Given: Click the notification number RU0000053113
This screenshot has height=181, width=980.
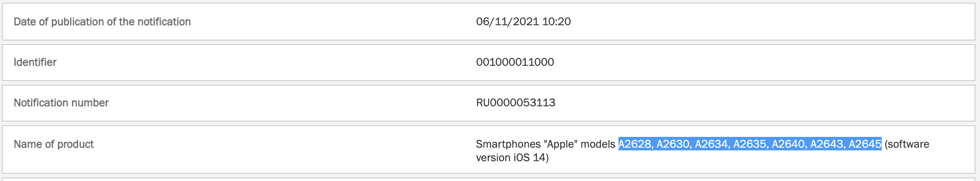Looking at the screenshot, I should [515, 103].
